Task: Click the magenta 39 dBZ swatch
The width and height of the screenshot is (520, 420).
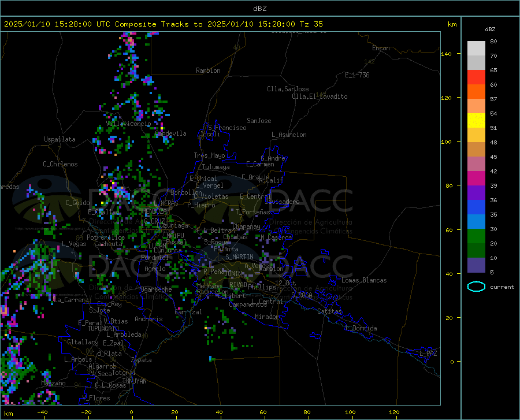Action: (x=476, y=179)
